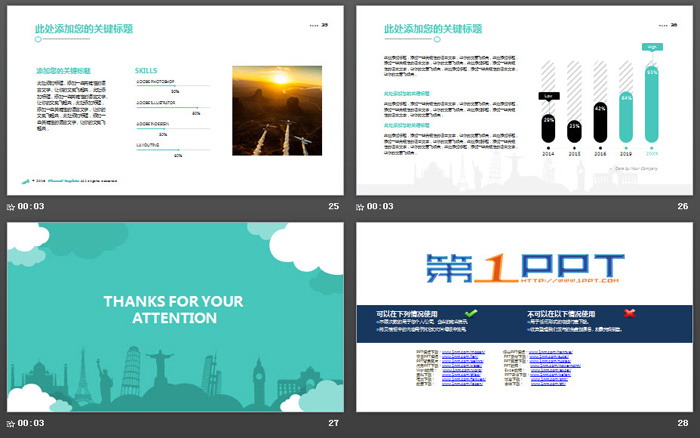Click the teal 'High' callout label on the chart
The width and height of the screenshot is (700, 438).
(x=651, y=46)
